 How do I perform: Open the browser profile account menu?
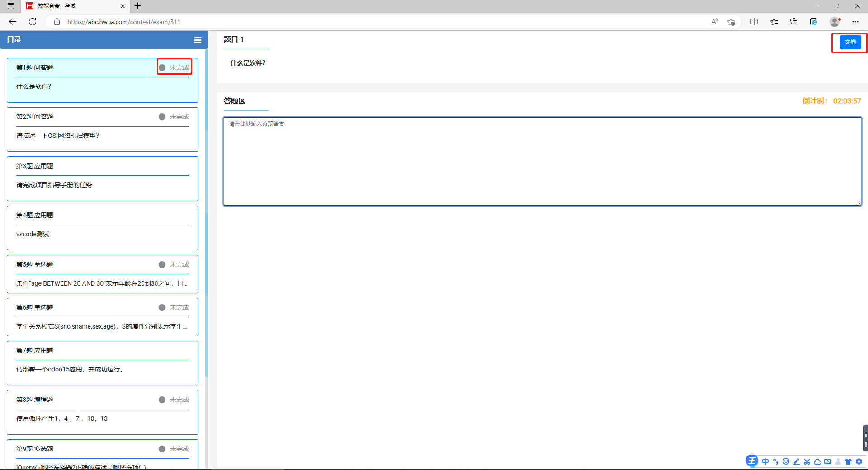click(x=835, y=22)
